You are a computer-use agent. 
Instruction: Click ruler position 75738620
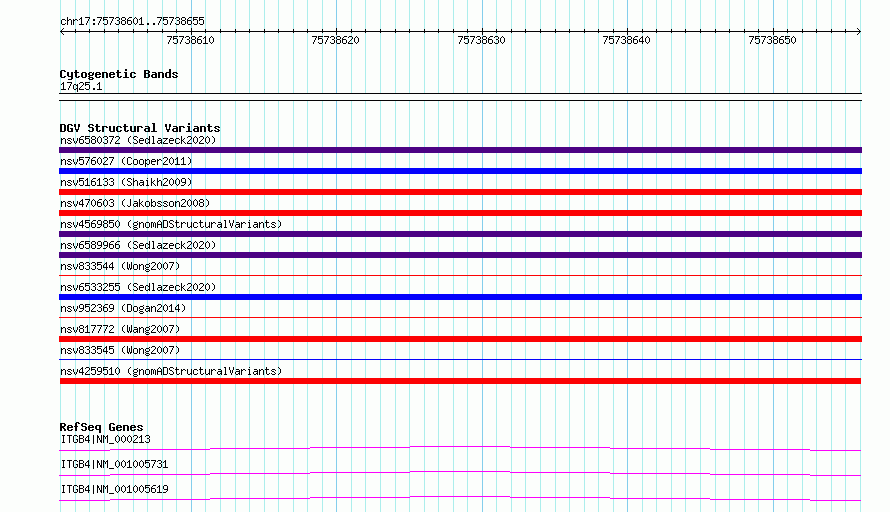coord(335,40)
